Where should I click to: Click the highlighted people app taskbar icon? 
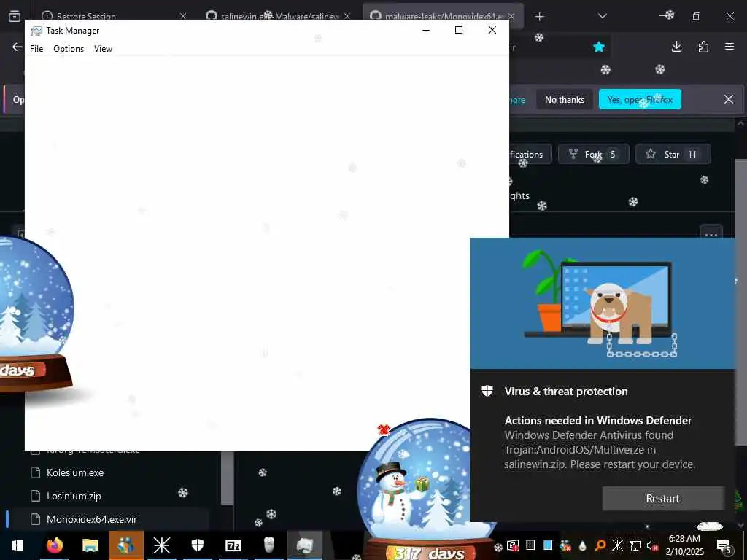pos(125,545)
